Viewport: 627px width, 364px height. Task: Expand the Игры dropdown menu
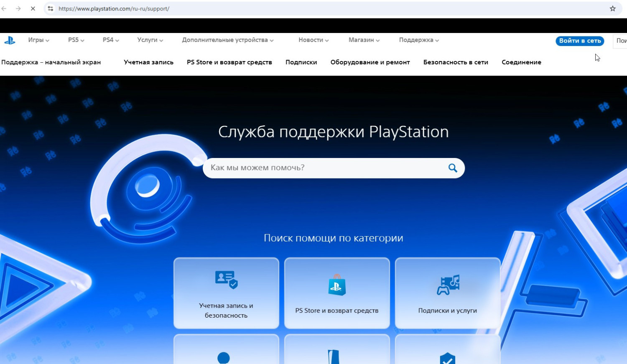(38, 40)
